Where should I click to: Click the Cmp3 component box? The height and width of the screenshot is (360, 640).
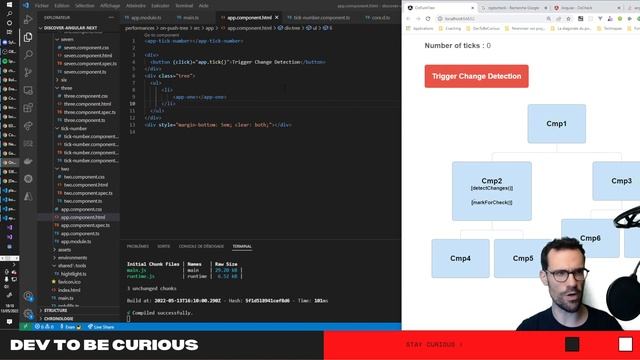click(x=616, y=181)
